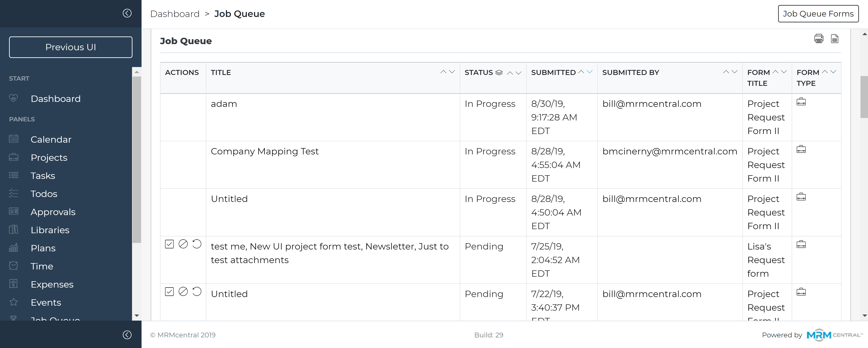Sort Submitted column descending with the blue arrow
The height and width of the screenshot is (348, 868).
click(590, 72)
